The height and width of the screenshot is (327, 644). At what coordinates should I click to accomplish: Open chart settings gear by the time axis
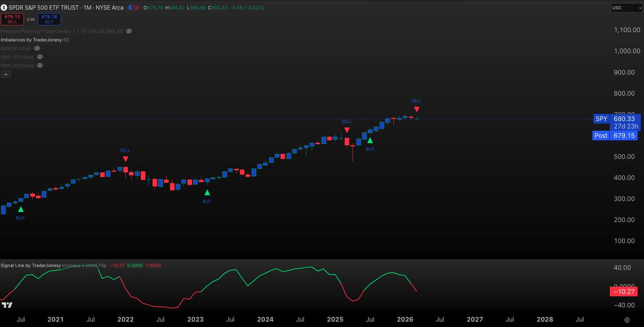(x=627, y=320)
